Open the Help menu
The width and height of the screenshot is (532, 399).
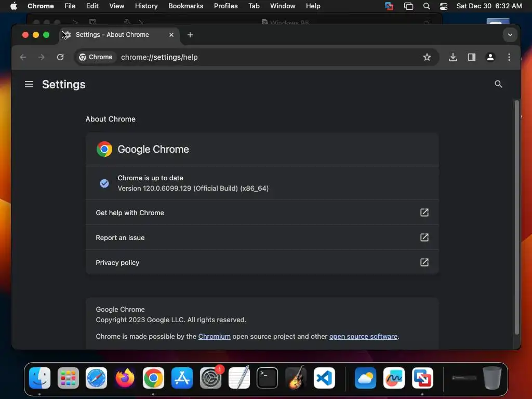pyautogui.click(x=313, y=6)
